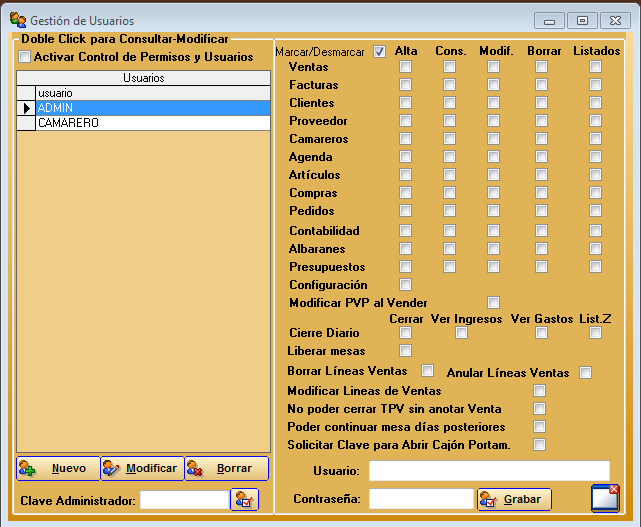Enable Activar Control de Permisos y Usuarios
This screenshot has height=527, width=641.
(25, 56)
